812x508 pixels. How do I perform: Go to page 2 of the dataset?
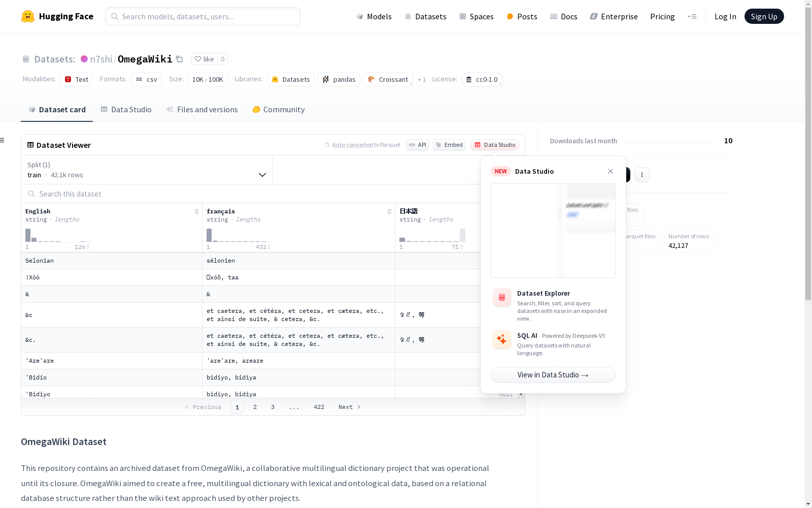[x=255, y=407]
